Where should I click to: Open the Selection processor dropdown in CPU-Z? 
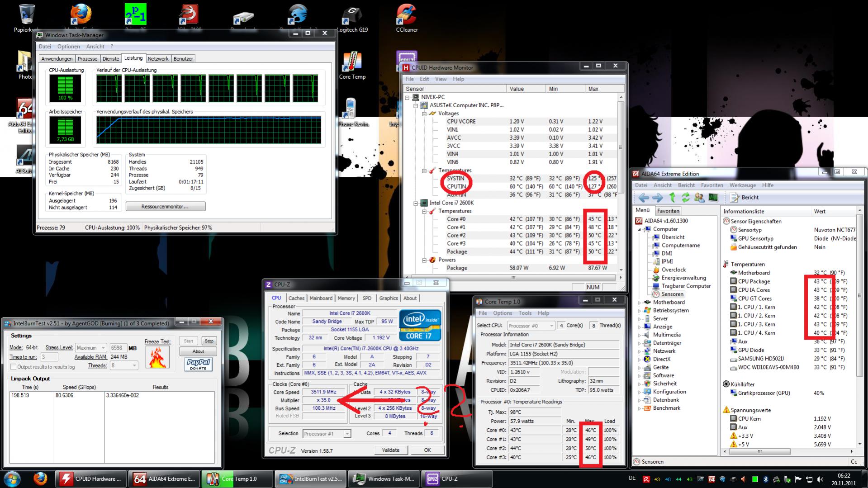click(x=327, y=434)
